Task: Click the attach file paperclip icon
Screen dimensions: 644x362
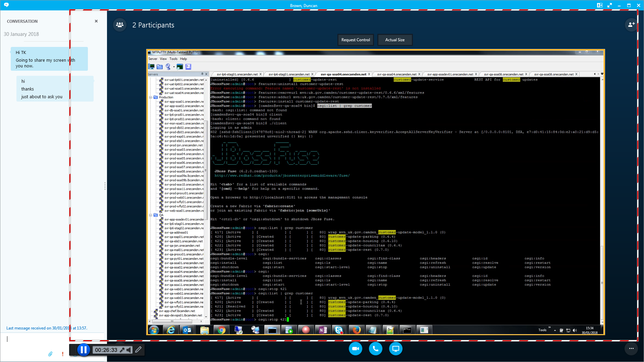Action: (50, 354)
